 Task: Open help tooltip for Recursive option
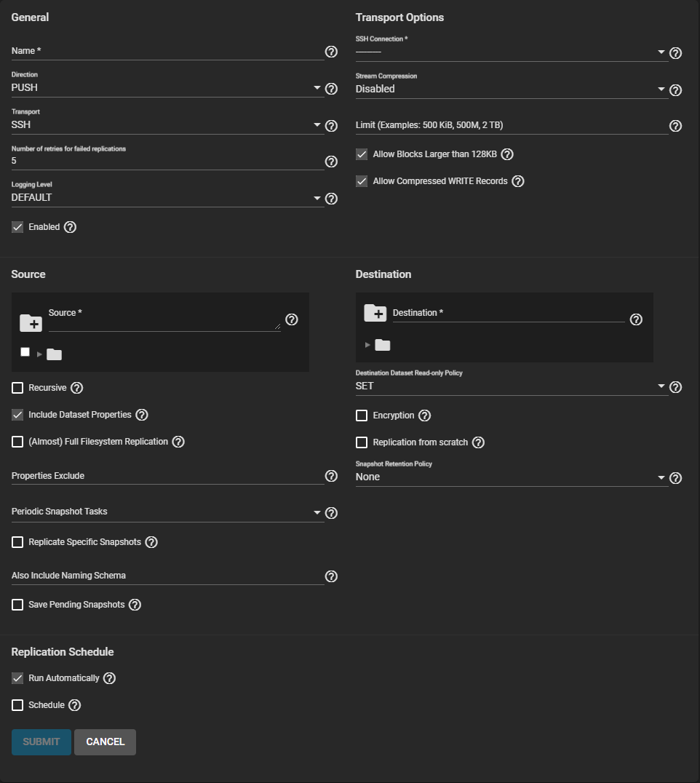pos(76,388)
